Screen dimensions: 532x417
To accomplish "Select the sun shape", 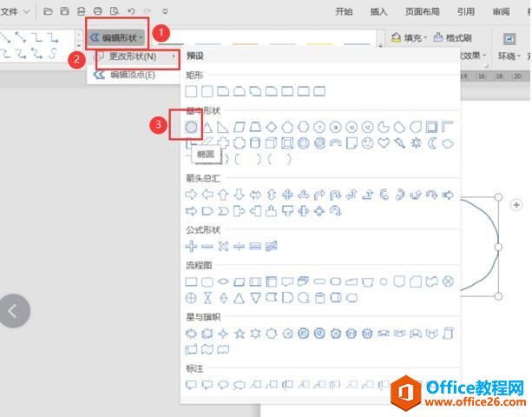I will click(416, 143).
